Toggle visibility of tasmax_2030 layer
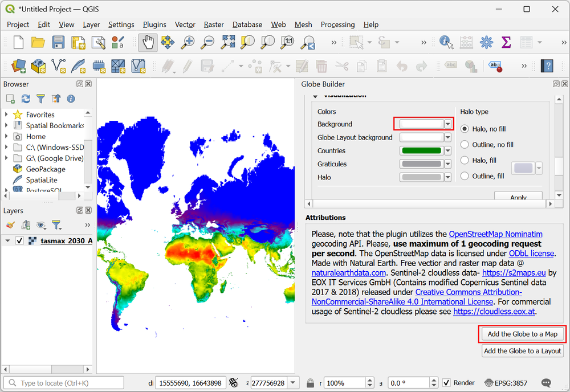The width and height of the screenshot is (570, 392). [x=19, y=240]
